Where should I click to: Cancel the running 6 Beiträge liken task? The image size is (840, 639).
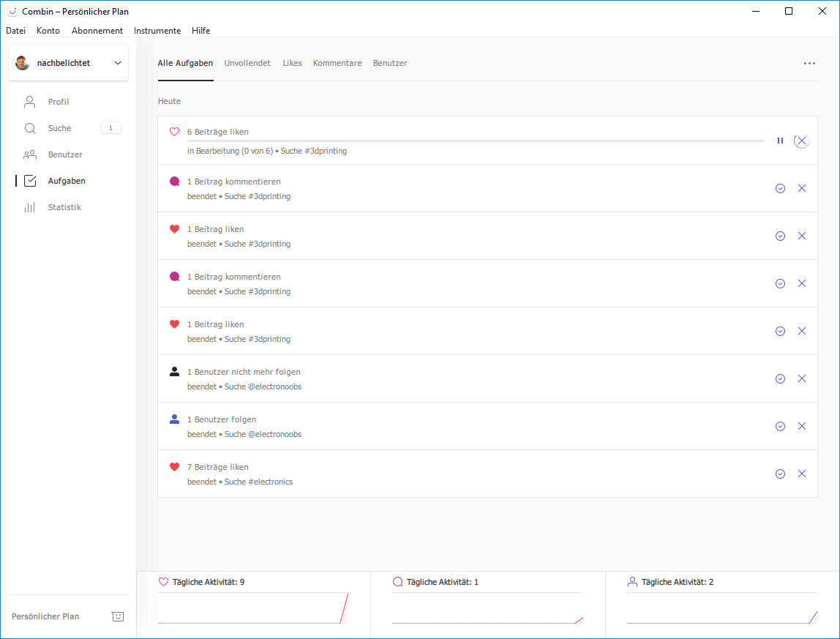coord(802,141)
